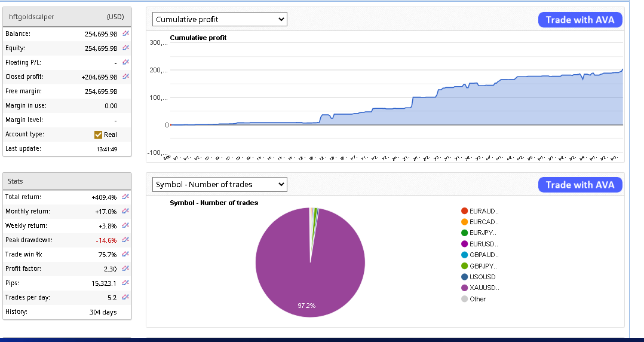The height and width of the screenshot is (342, 644).
Task: Select the EURAUD red legend marker
Action: (465, 211)
